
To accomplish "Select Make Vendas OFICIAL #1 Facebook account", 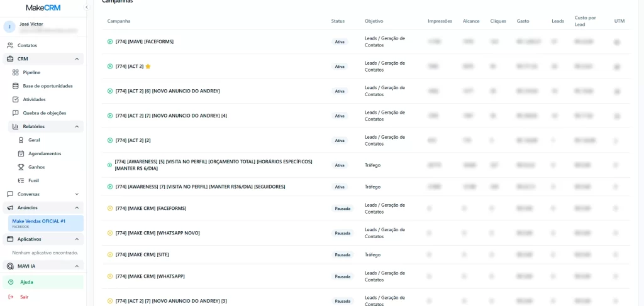I will tap(43, 223).
